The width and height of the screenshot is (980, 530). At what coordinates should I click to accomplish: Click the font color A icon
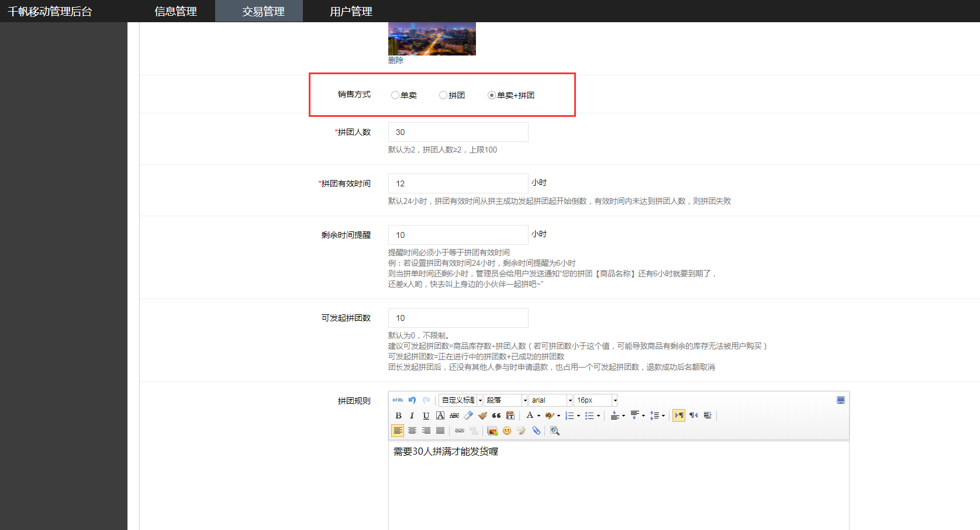click(x=530, y=415)
